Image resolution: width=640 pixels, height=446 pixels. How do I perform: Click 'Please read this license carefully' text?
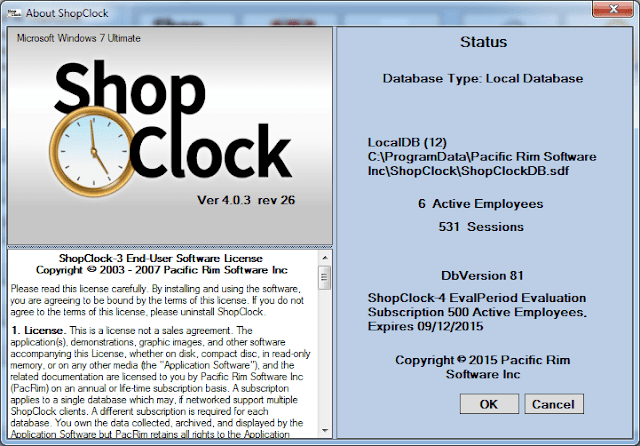80,289
